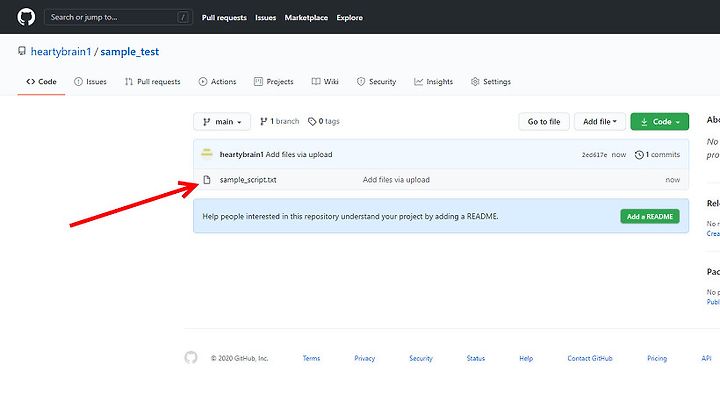
Task: Open the Projects tab
Action: pyautogui.click(x=274, y=82)
